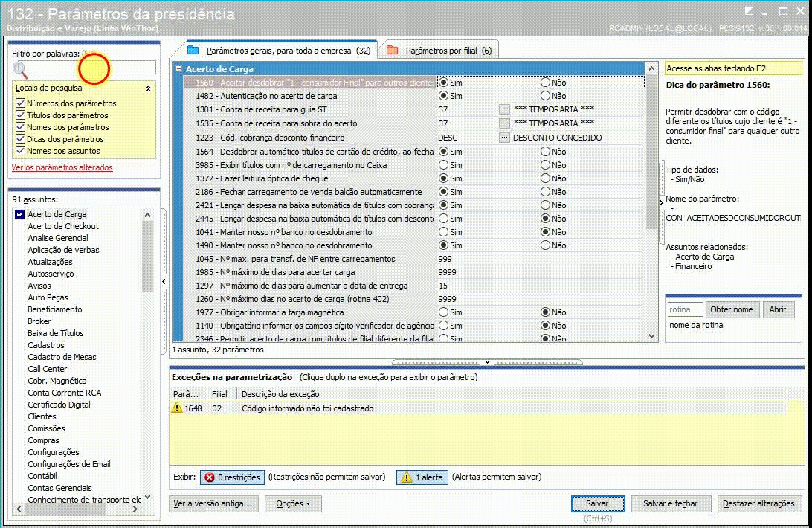This screenshot has height=528, width=812.
Task: Select exception row Código informado não foi cadastrado
Action: click(479, 408)
